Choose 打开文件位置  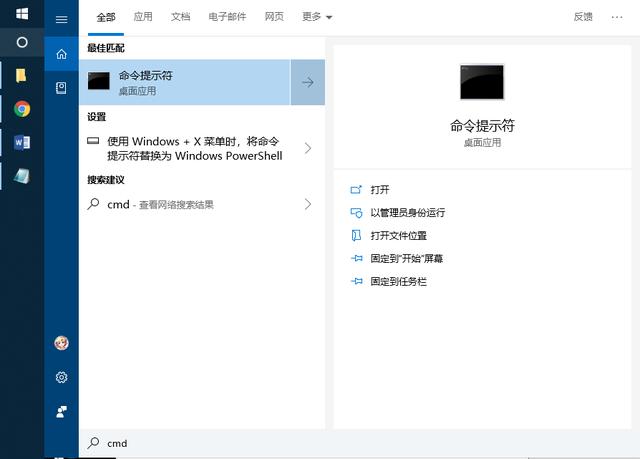click(x=398, y=235)
